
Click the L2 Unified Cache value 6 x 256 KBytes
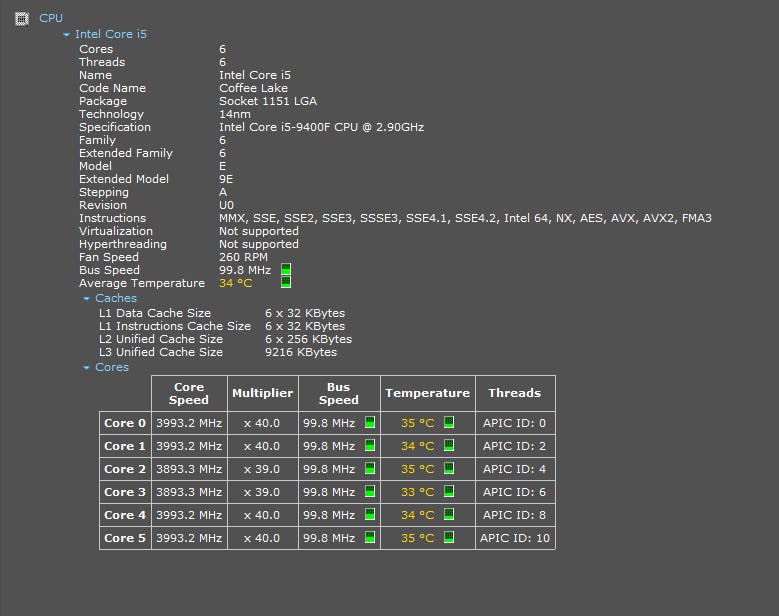[x=308, y=339]
